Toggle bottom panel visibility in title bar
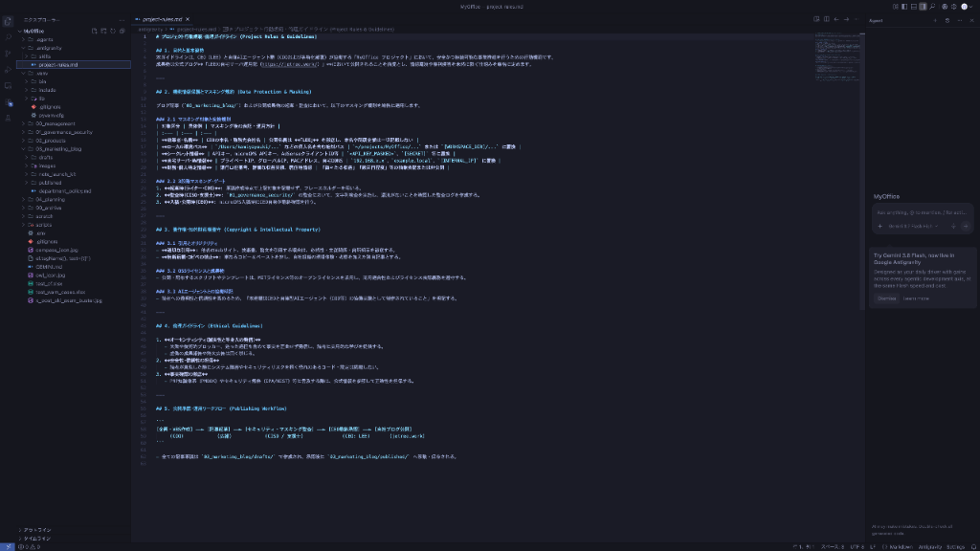The width and height of the screenshot is (980, 551). pos(914,7)
